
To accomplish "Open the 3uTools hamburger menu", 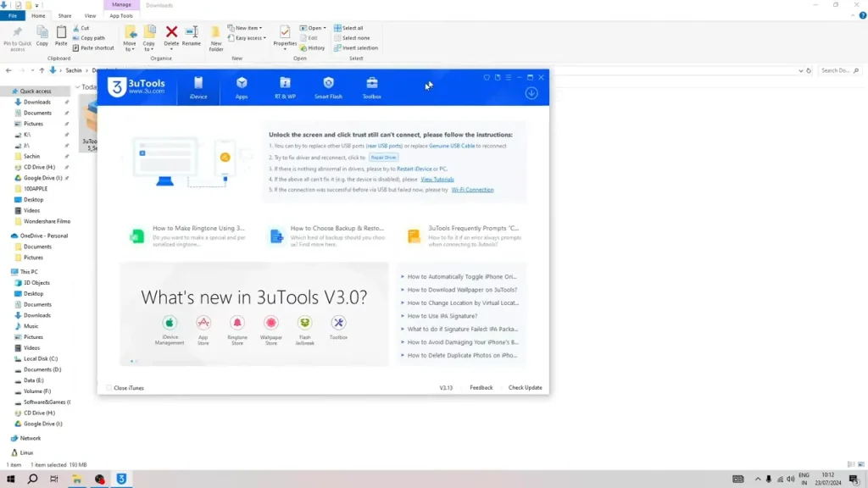I will (x=509, y=77).
